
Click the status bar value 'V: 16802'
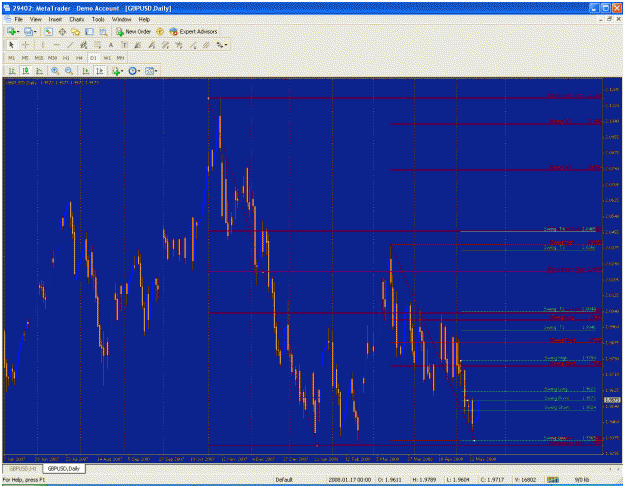click(x=525, y=480)
